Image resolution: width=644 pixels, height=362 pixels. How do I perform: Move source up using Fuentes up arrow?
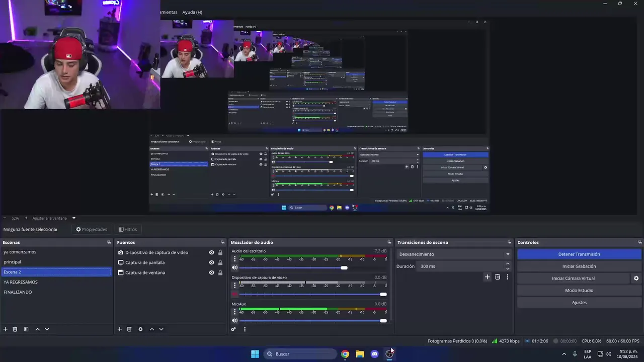coord(152,329)
